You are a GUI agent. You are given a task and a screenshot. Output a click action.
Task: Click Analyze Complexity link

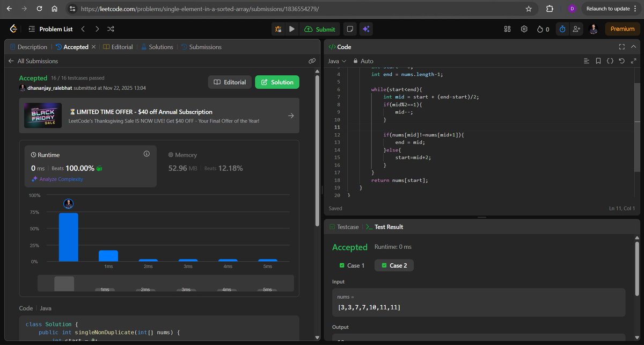pos(57,179)
